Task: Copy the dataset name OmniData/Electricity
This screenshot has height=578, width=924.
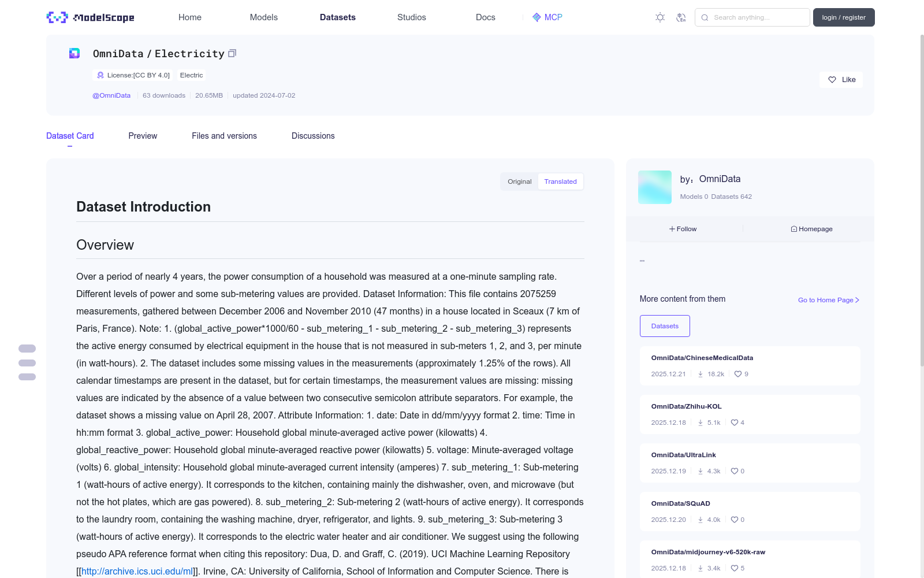Action: tap(232, 53)
